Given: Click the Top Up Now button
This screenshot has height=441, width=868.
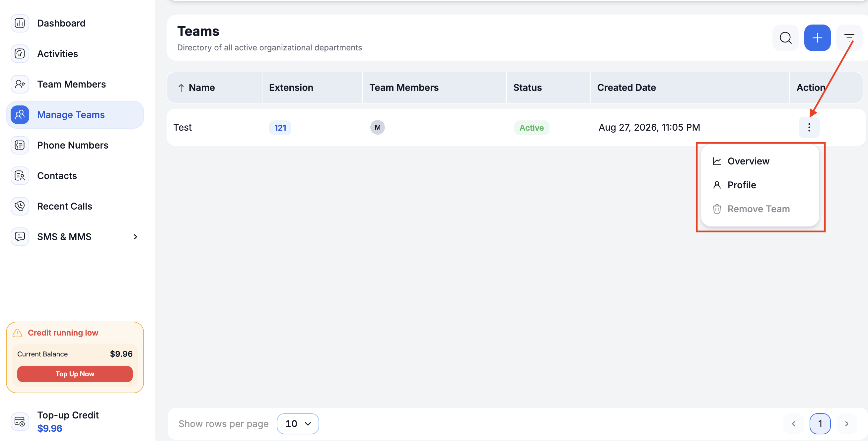Looking at the screenshot, I should point(75,374).
